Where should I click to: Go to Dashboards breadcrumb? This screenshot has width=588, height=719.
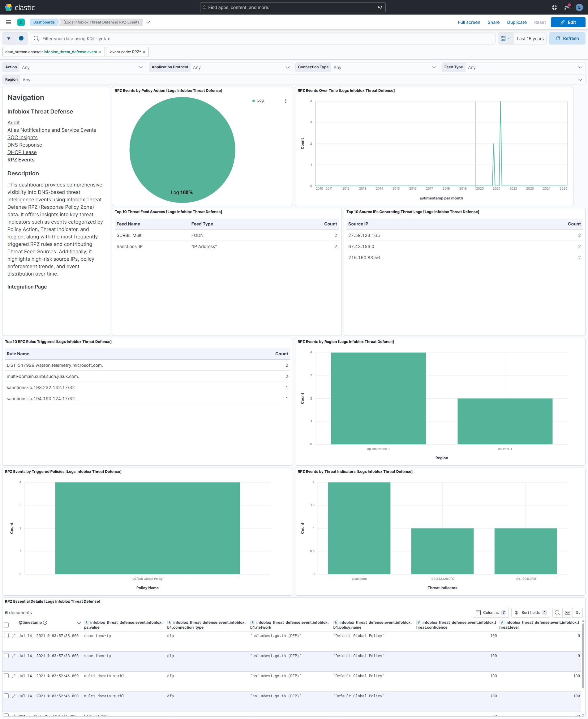(x=44, y=22)
